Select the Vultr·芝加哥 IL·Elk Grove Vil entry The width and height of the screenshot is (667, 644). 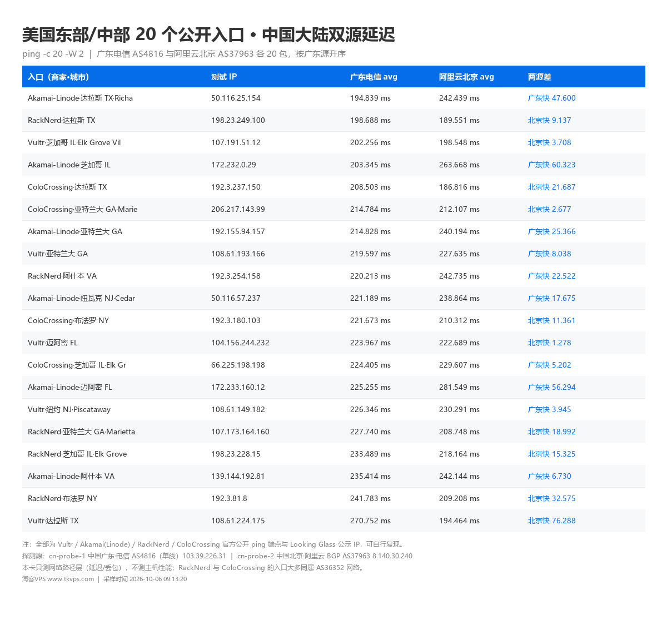click(74, 142)
